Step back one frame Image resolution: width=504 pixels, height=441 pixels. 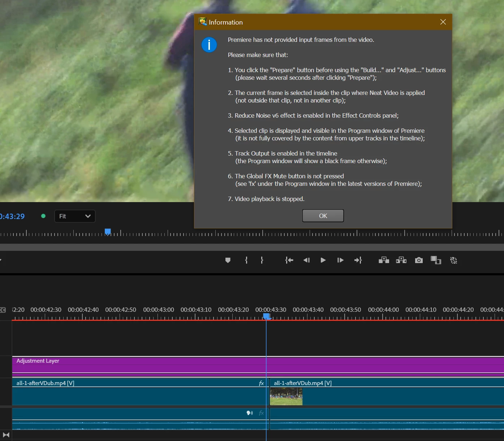[306, 260]
